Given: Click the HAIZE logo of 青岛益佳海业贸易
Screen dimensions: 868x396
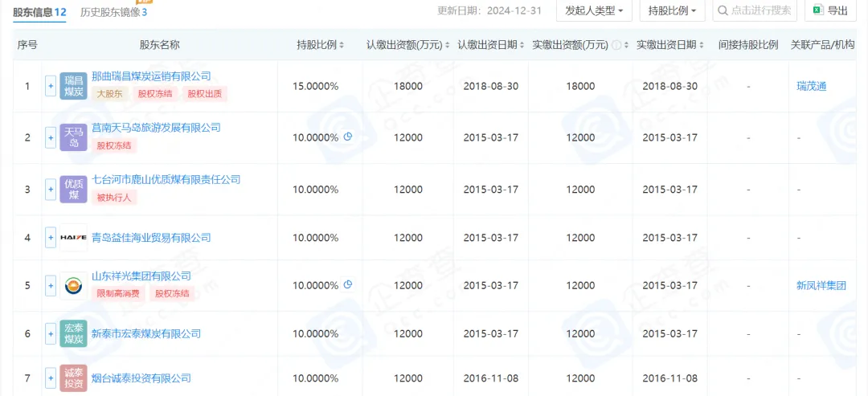Looking at the screenshot, I should tap(73, 238).
